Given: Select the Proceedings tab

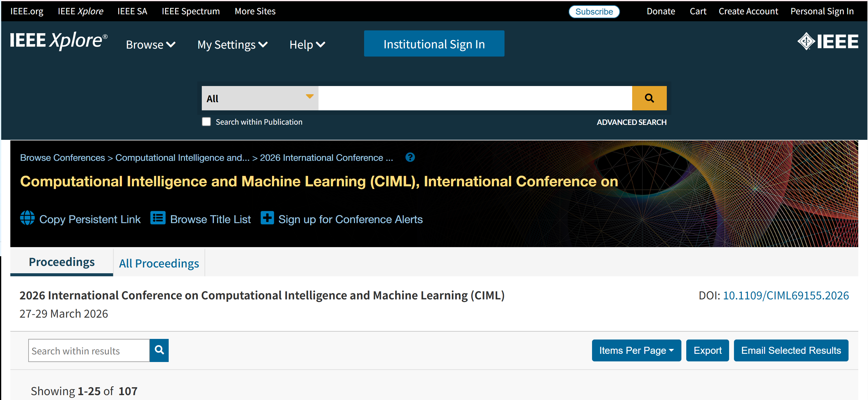Looking at the screenshot, I should [x=62, y=262].
